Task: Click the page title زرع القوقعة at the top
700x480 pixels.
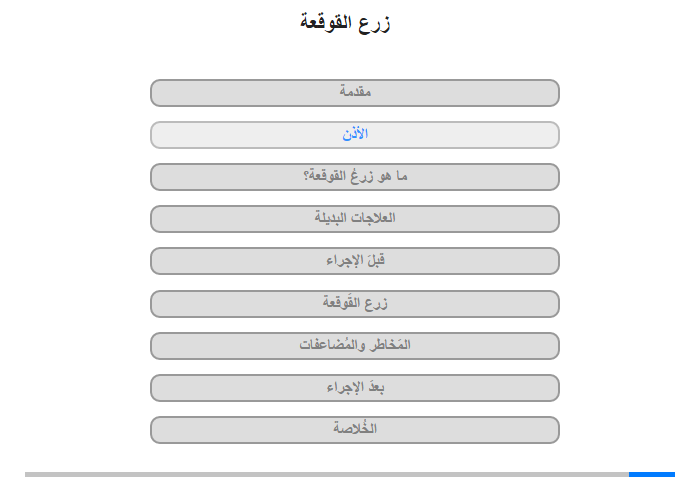Action: coord(345,22)
